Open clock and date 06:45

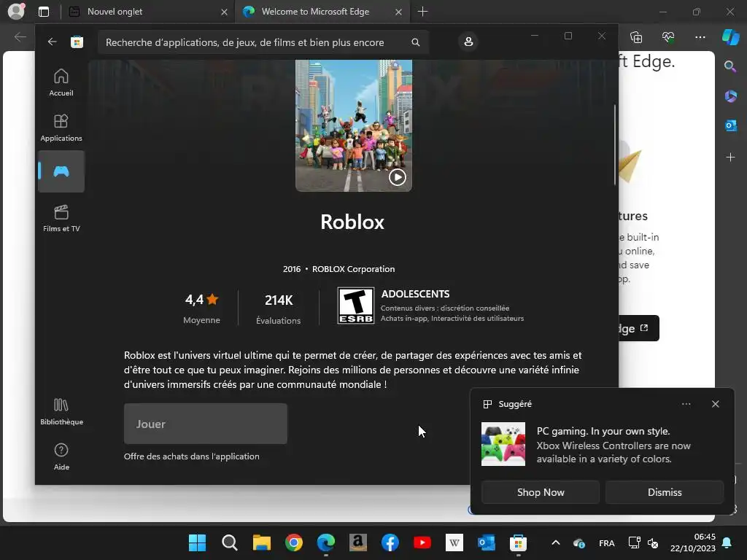click(x=693, y=542)
